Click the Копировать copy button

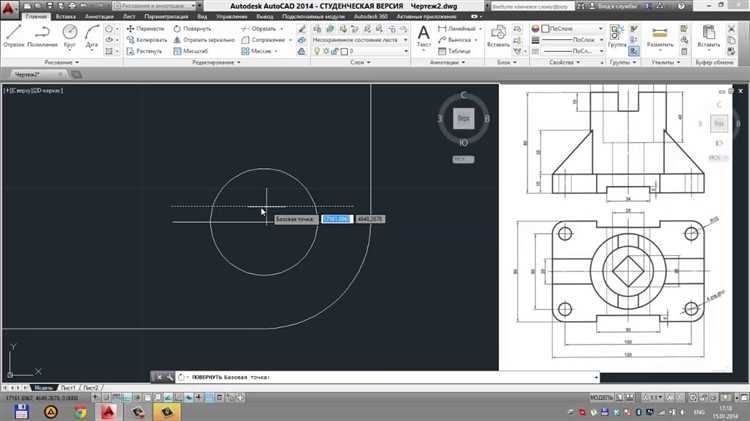click(147, 40)
